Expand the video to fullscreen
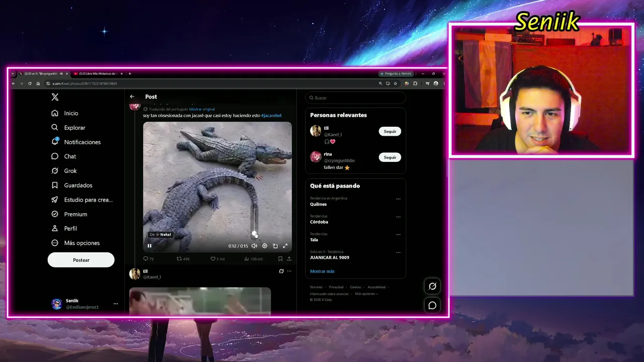This screenshot has width=644, height=362. click(285, 246)
